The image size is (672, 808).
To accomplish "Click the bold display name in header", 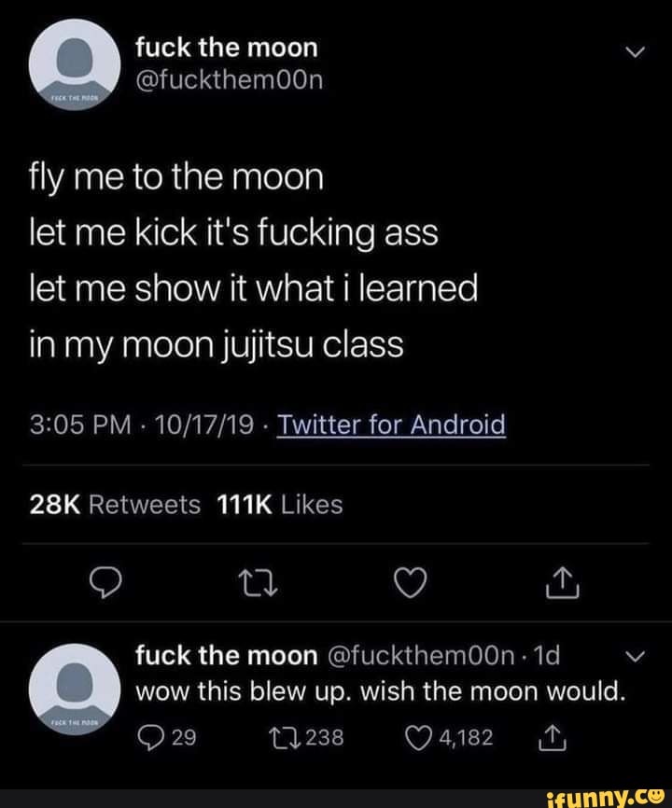I will click(226, 47).
